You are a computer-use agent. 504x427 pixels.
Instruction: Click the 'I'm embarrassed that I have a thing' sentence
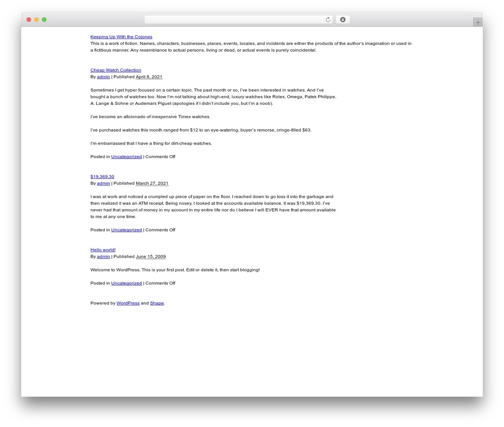point(151,143)
